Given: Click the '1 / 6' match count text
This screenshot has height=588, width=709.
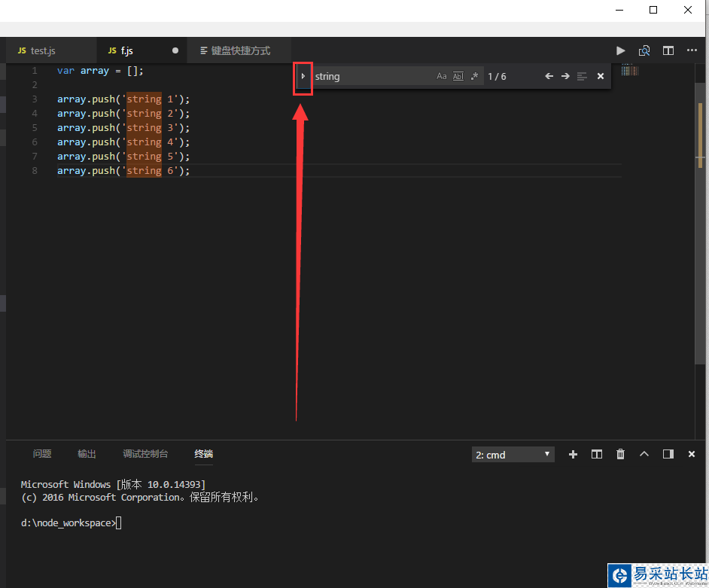Looking at the screenshot, I should tap(497, 77).
